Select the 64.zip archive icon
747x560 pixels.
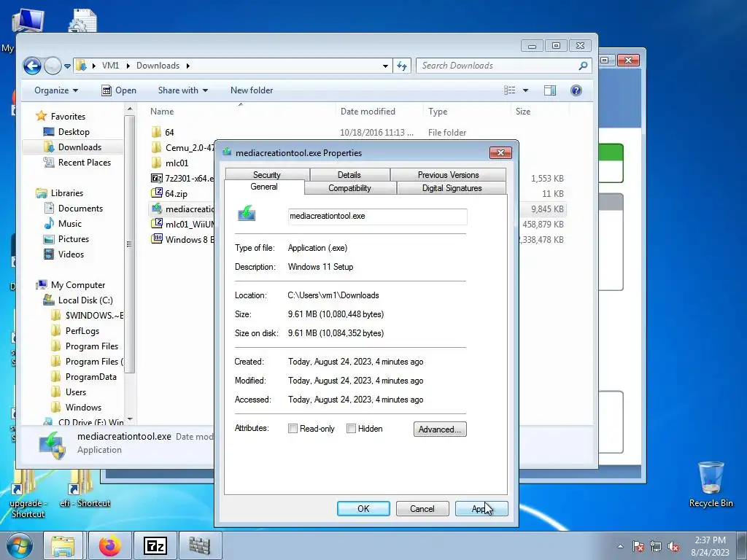156,193
